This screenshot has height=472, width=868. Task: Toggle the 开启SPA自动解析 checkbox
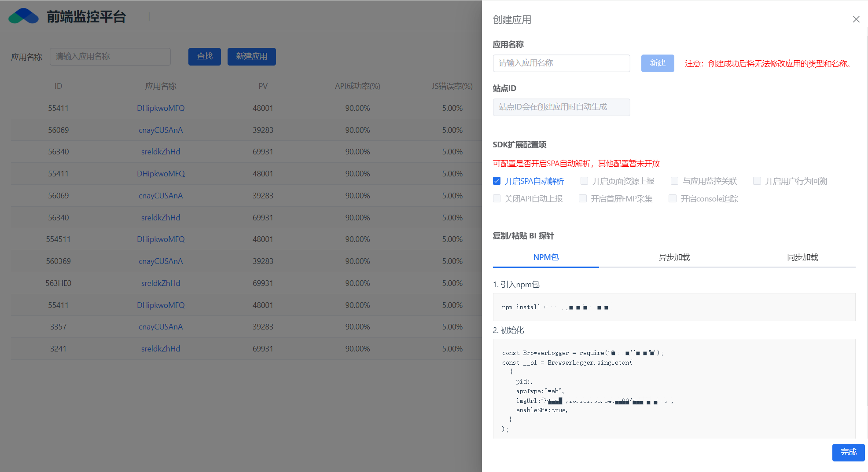click(497, 181)
